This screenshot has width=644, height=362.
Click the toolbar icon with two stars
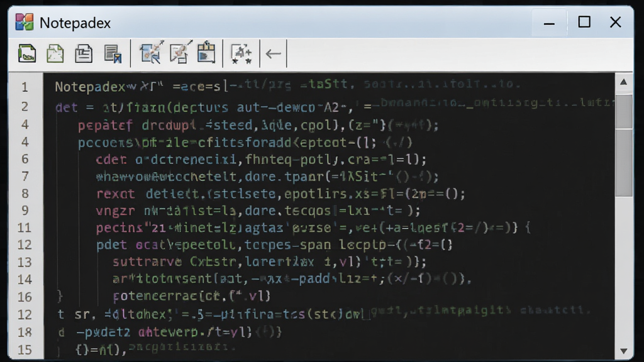pos(241,54)
